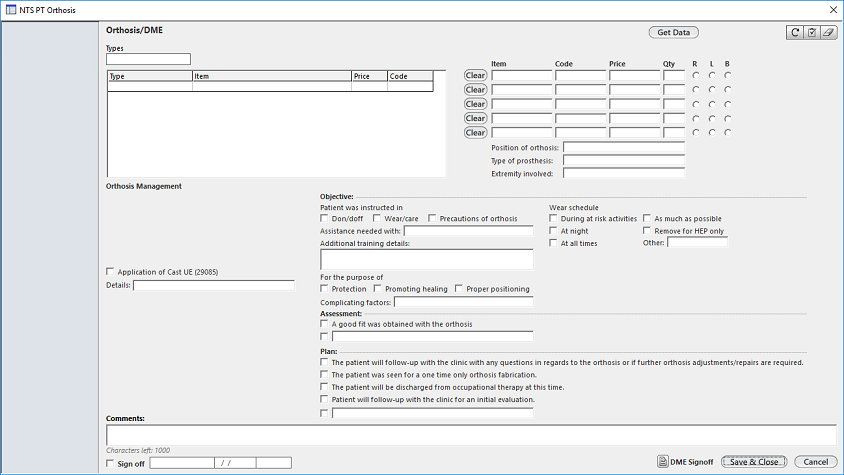The width and height of the screenshot is (844, 475).
Task: Click the eraser icon to clear form
Action: (828, 32)
